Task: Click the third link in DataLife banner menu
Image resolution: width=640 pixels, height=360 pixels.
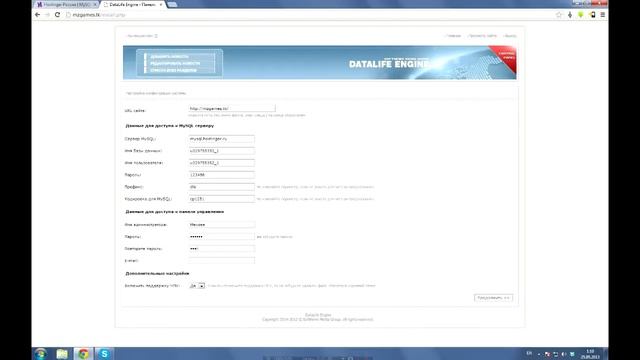Action: [x=173, y=70]
